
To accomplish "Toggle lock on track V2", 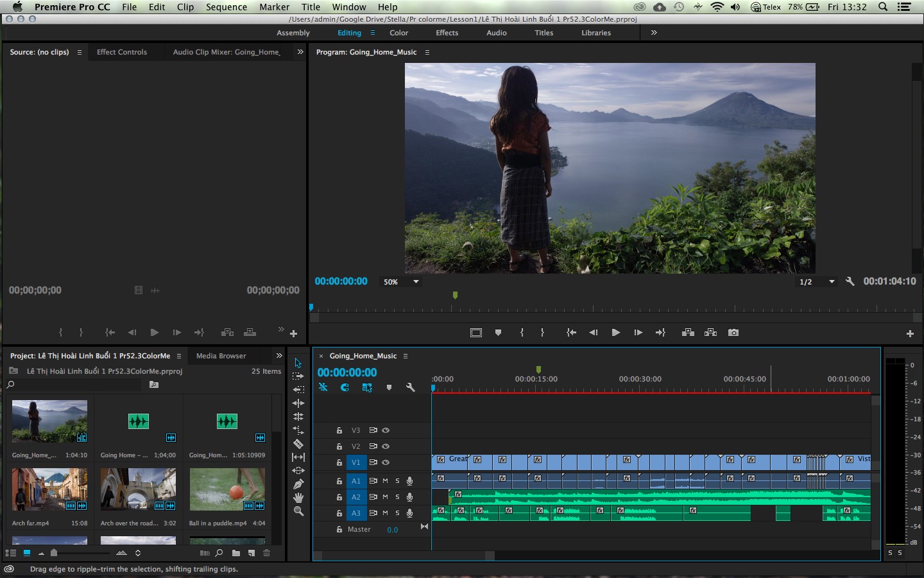I will 339,446.
